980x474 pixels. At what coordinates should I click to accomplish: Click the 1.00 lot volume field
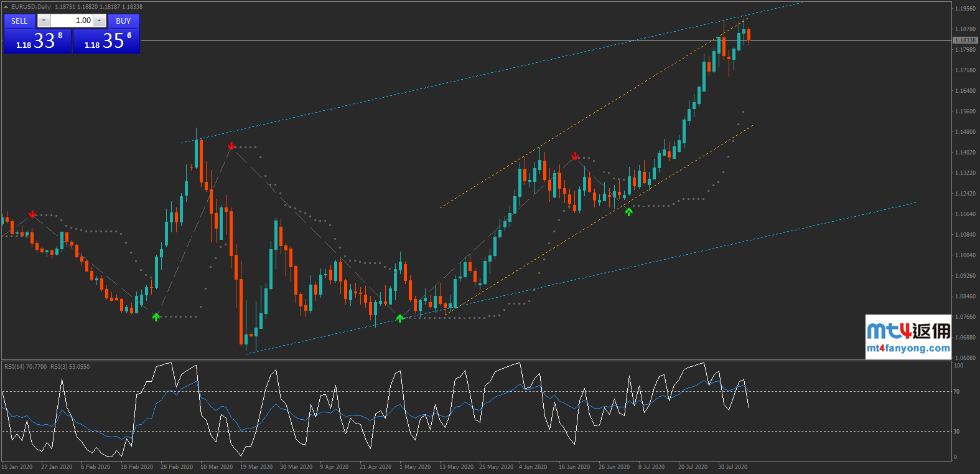pos(72,21)
